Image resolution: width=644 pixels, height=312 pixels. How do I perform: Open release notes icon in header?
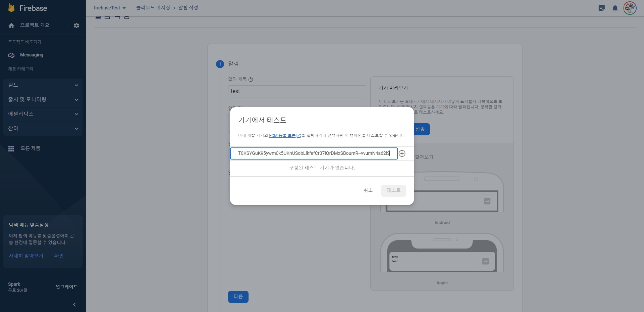602,8
